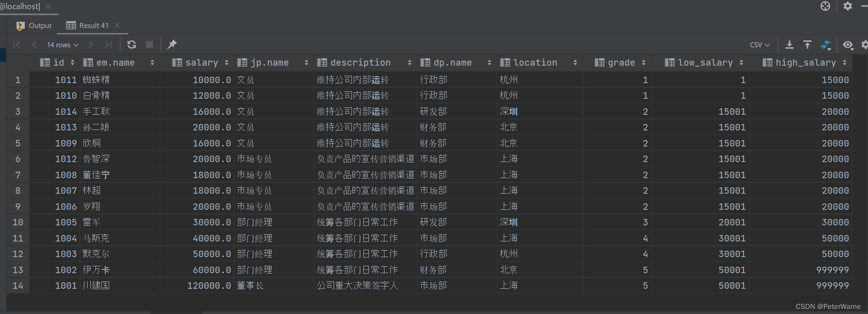
Task: Click the description cell 公司重大决策签字人
Action: [x=366, y=286]
